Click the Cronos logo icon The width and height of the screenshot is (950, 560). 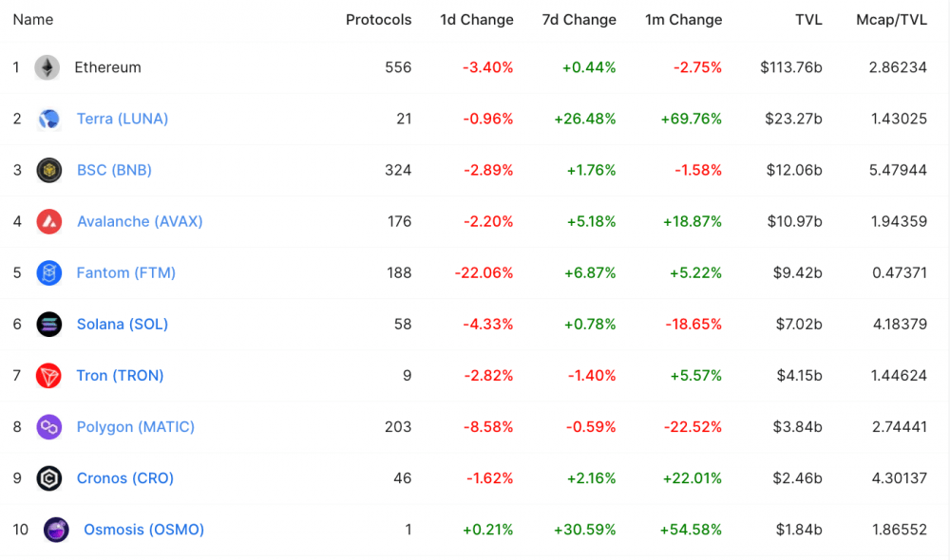[x=49, y=478]
